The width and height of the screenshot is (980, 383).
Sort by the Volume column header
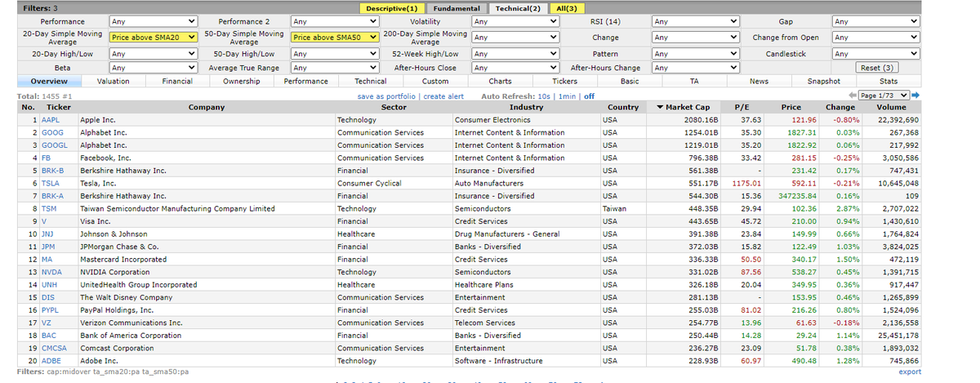click(x=890, y=107)
